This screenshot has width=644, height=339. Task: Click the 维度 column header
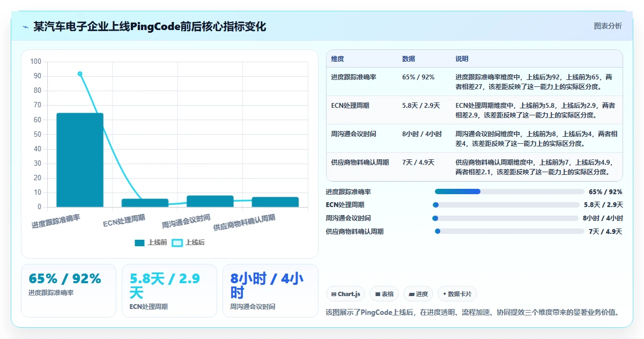pos(337,59)
